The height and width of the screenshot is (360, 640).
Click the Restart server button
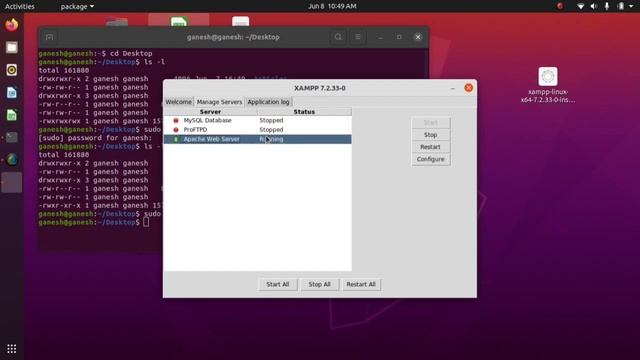tap(431, 147)
